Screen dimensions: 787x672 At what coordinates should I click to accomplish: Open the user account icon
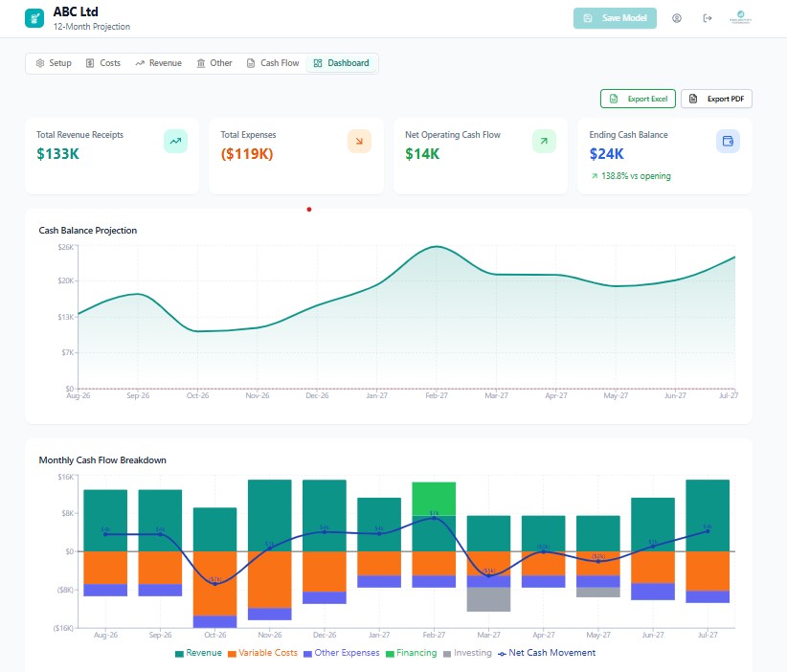coord(677,18)
